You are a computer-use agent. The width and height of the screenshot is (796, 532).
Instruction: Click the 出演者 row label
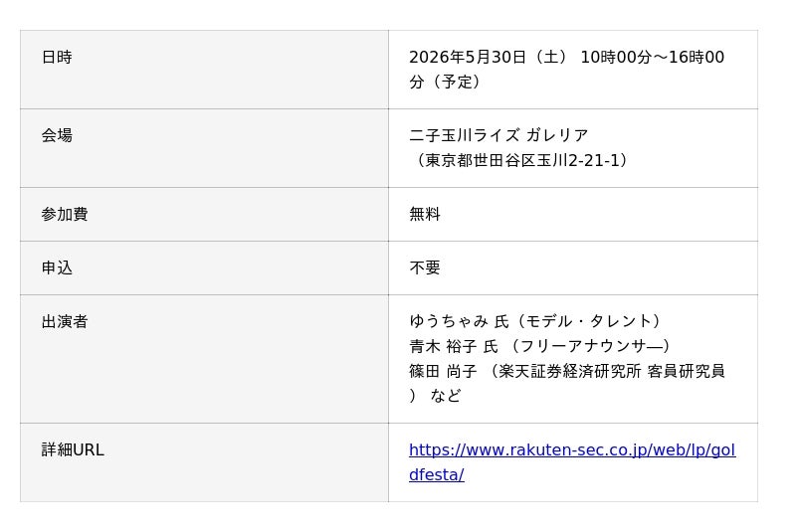click(x=65, y=322)
